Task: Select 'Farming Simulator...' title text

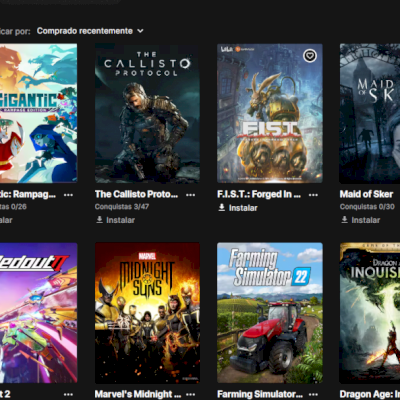Action: [x=260, y=394]
